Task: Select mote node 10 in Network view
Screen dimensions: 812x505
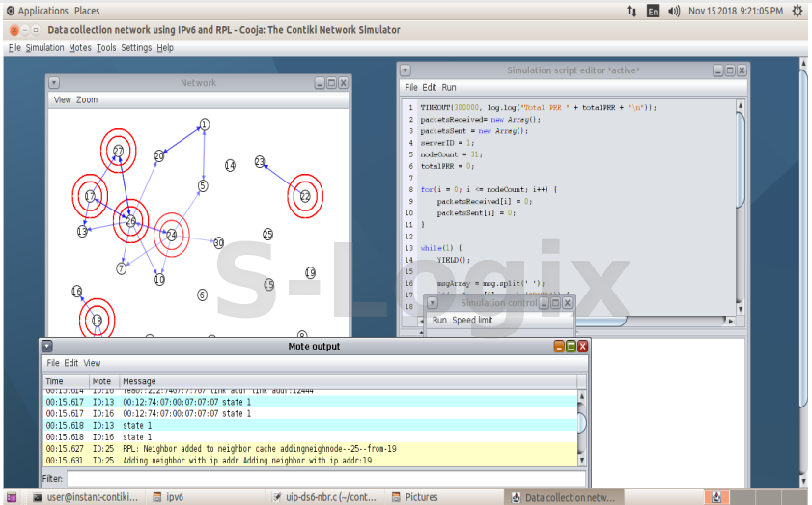Action: pyautogui.click(x=159, y=279)
